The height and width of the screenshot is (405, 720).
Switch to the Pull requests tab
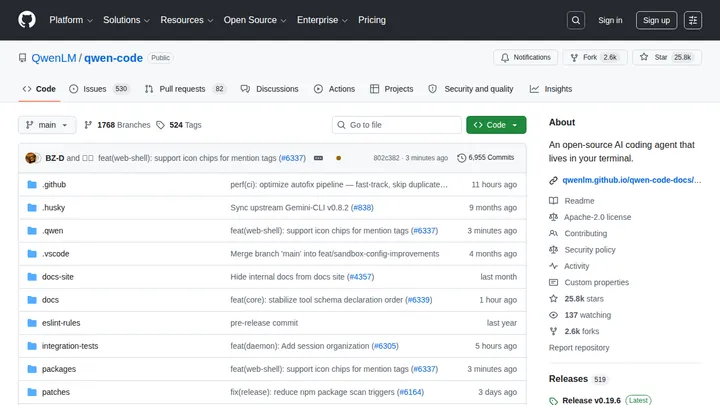tap(185, 89)
